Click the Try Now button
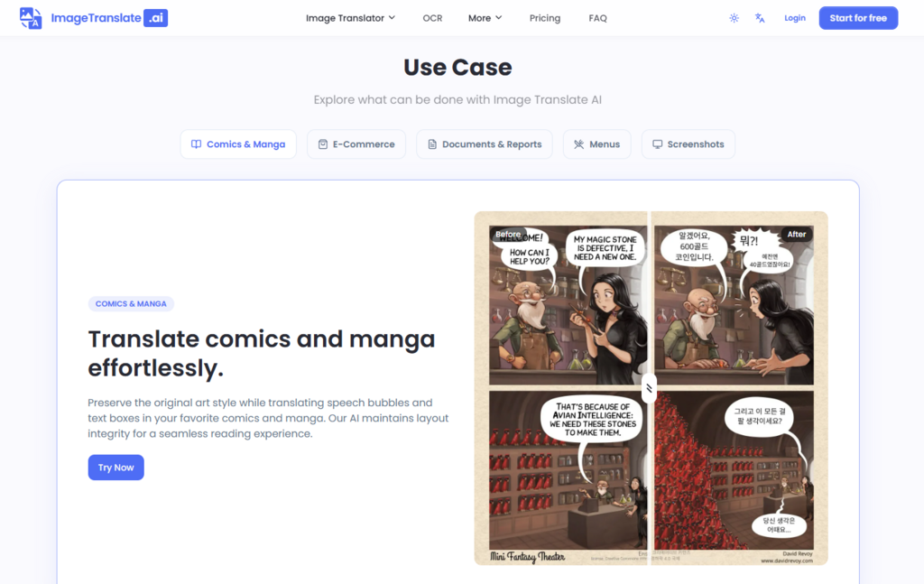This screenshot has width=924, height=584. [116, 468]
